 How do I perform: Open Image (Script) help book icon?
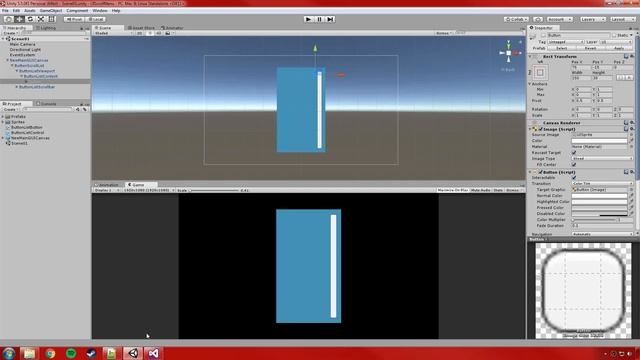(626, 129)
